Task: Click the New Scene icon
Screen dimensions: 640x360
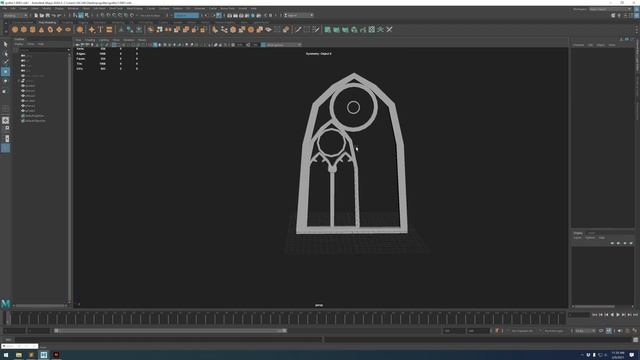Action: click(36, 16)
